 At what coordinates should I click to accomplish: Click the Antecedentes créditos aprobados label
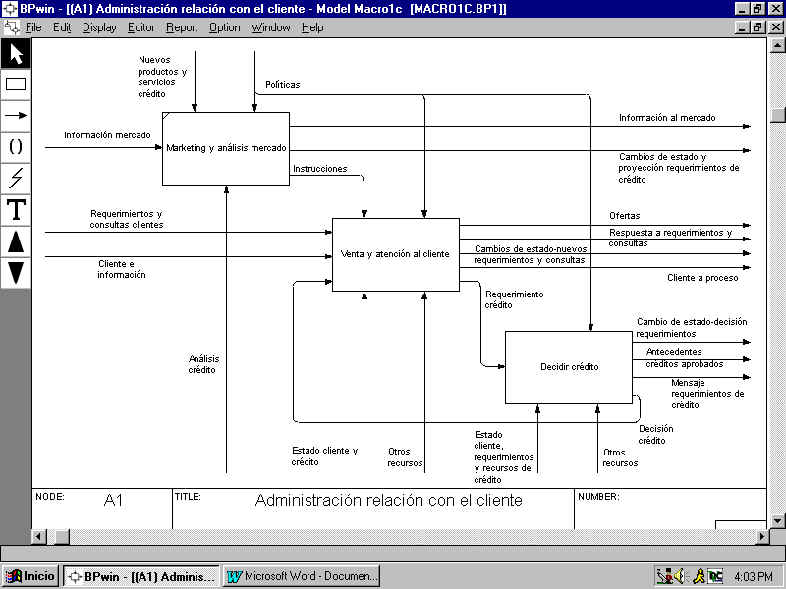coord(684,358)
